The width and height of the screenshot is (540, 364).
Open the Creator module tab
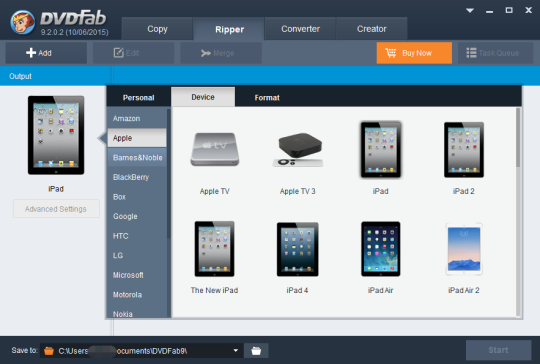point(372,29)
